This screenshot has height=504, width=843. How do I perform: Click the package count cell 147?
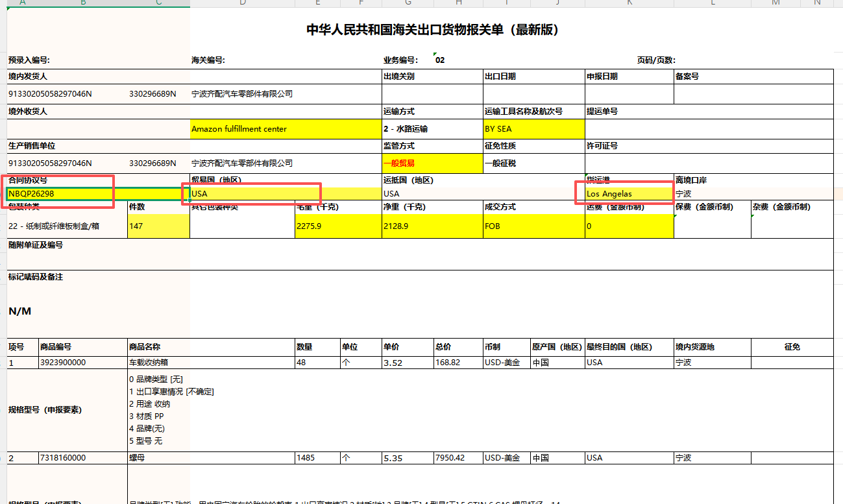click(x=136, y=226)
